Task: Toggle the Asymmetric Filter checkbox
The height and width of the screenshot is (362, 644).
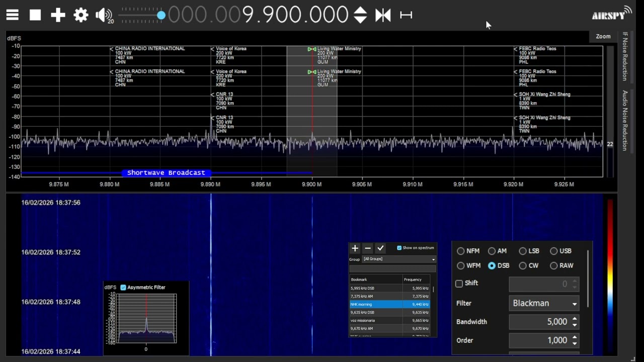Action: click(x=123, y=288)
